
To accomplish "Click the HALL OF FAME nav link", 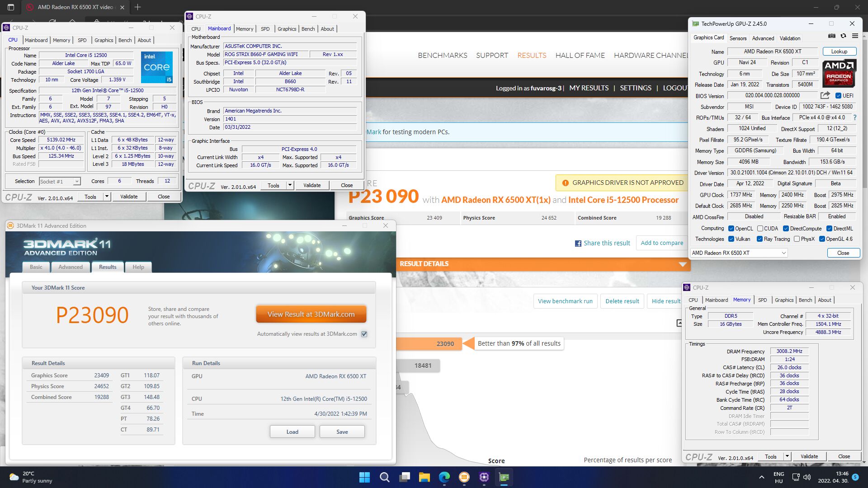I will (x=580, y=56).
